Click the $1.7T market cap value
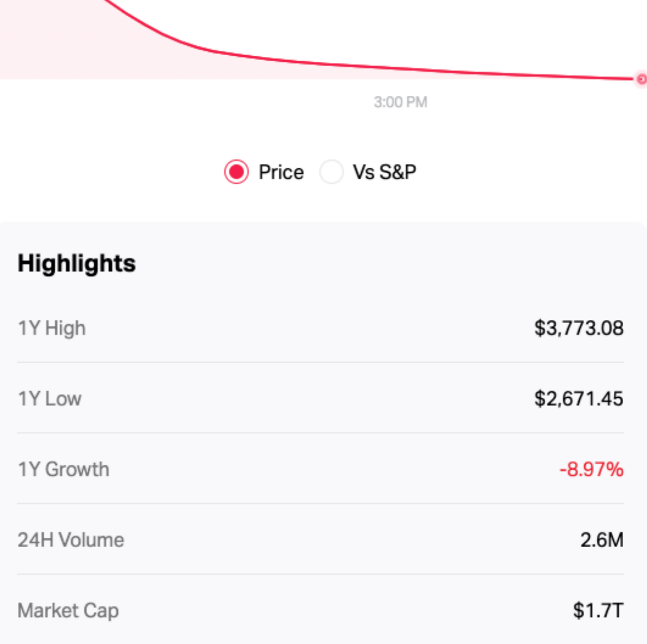Viewport: 647px width, 644px height. click(x=598, y=610)
